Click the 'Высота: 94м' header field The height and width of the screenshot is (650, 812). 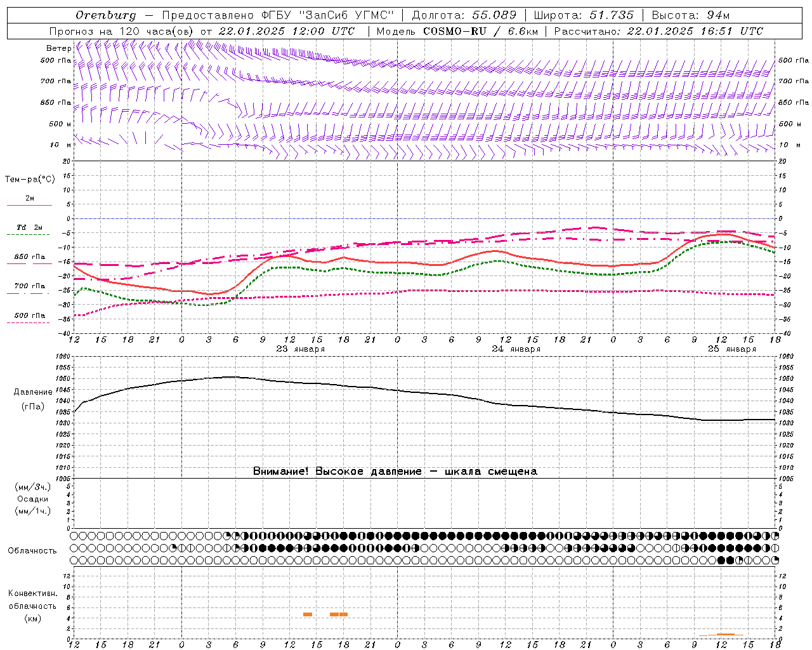click(x=691, y=15)
